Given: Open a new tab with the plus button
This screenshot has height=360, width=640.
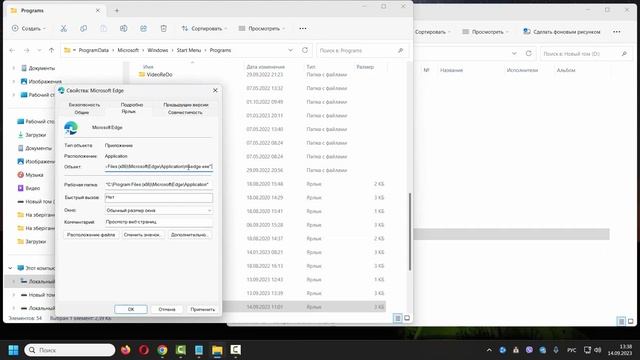Looking at the screenshot, I should pos(117,11).
